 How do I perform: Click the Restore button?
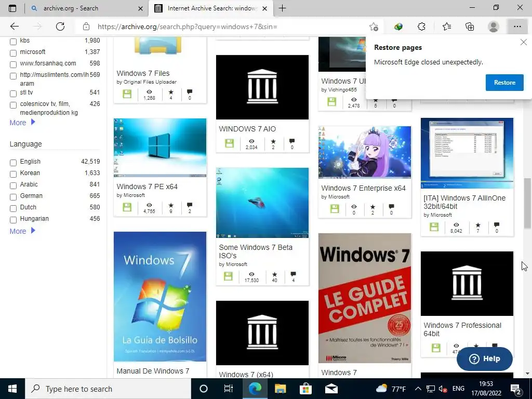pyautogui.click(x=504, y=83)
